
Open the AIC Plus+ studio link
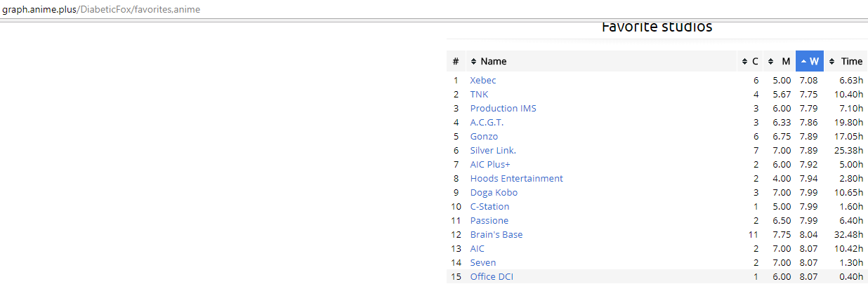[x=490, y=165]
